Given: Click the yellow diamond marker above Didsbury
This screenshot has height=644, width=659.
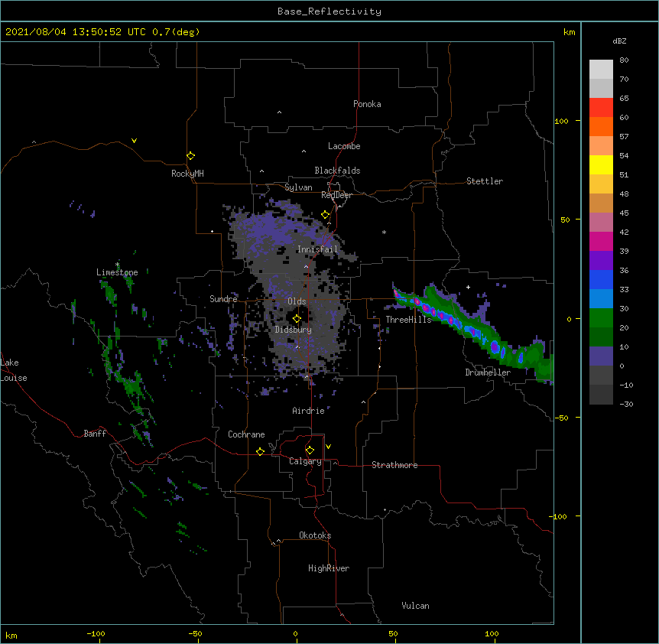Looking at the screenshot, I should point(297,319).
